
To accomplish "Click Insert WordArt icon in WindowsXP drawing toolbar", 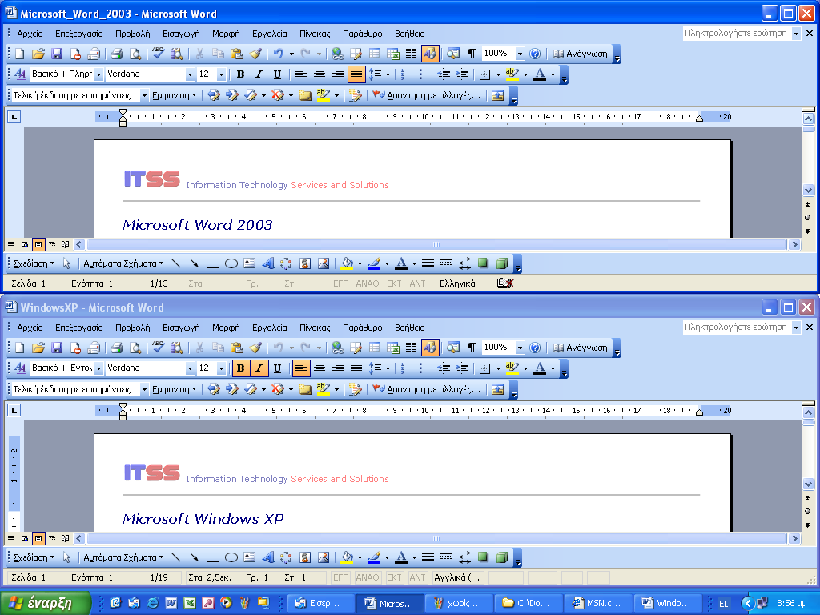I will (x=268, y=557).
